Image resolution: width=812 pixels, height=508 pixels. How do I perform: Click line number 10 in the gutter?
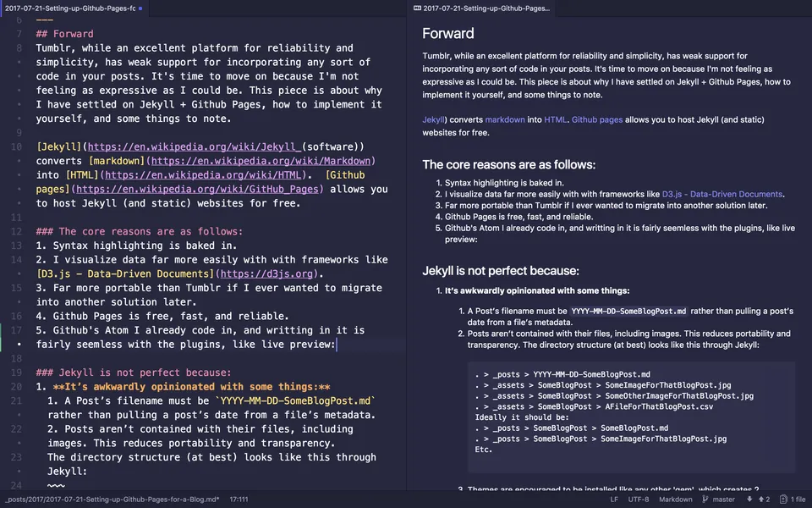coord(16,146)
